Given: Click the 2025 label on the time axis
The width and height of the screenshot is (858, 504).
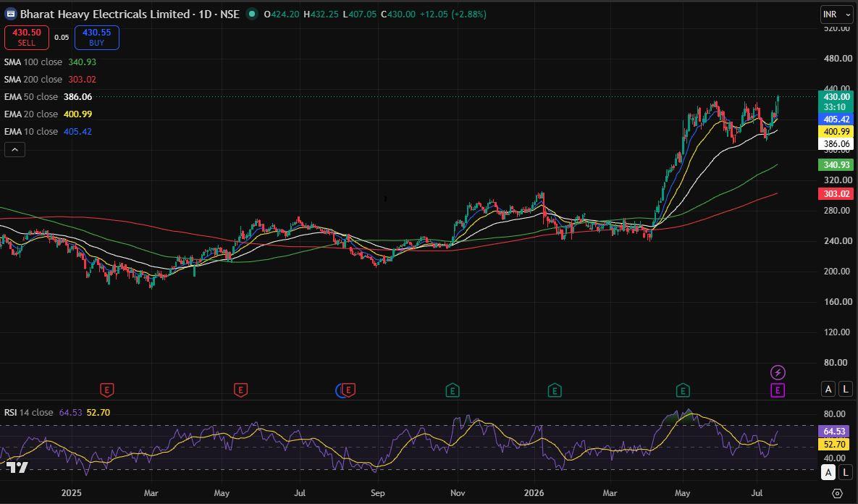Looking at the screenshot, I should pyautogui.click(x=71, y=493).
